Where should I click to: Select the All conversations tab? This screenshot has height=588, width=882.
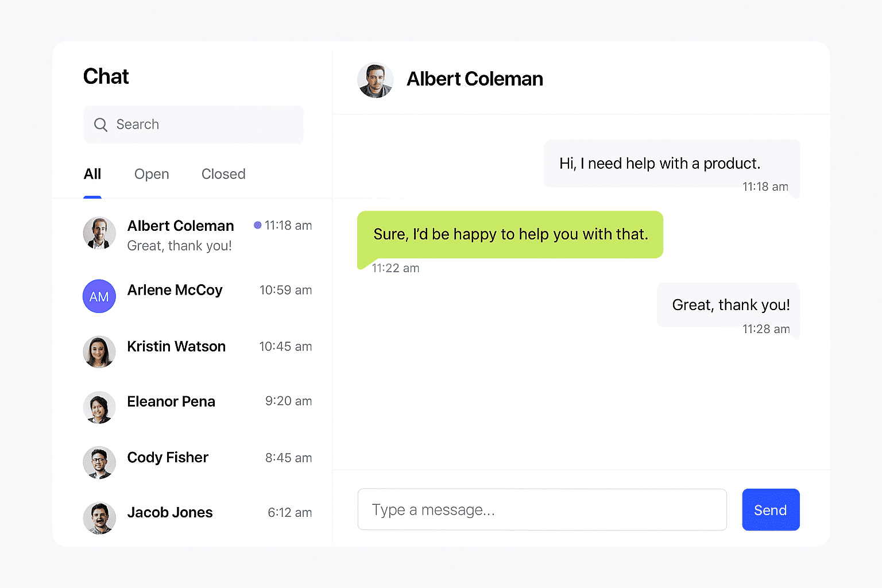(x=92, y=174)
